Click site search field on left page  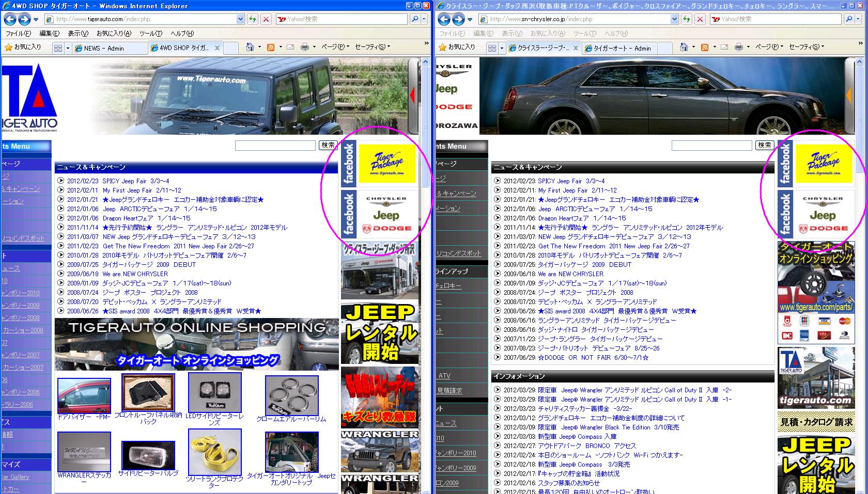coord(275,146)
